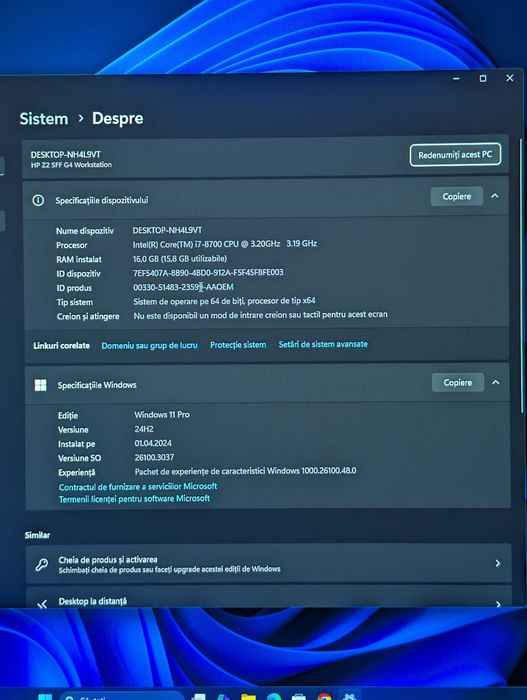
Task: Click the Linkuri corelate label
Action: coord(62,346)
